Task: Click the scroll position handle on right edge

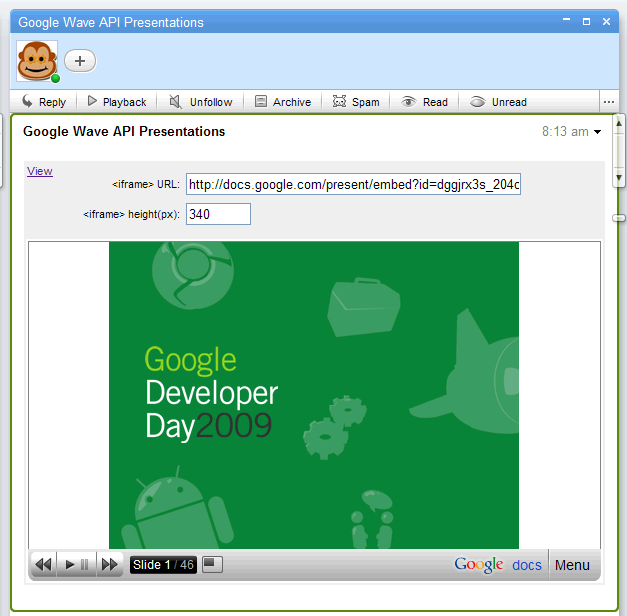Action: tap(619, 218)
